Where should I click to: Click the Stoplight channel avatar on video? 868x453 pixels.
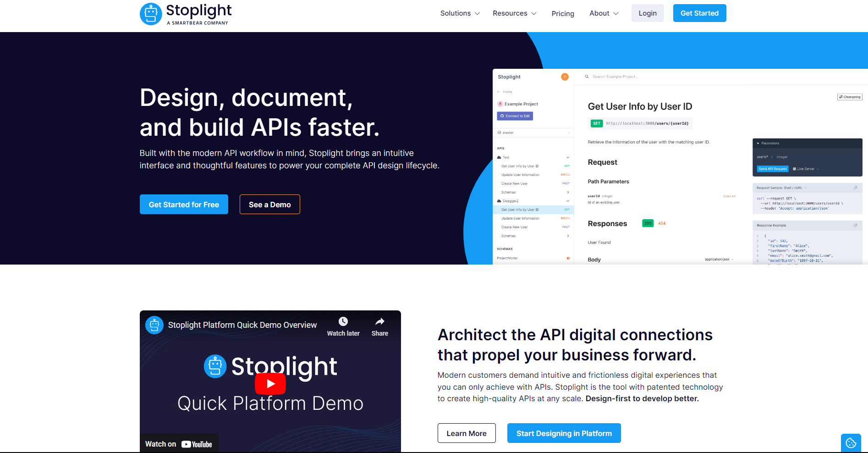pyautogui.click(x=154, y=325)
